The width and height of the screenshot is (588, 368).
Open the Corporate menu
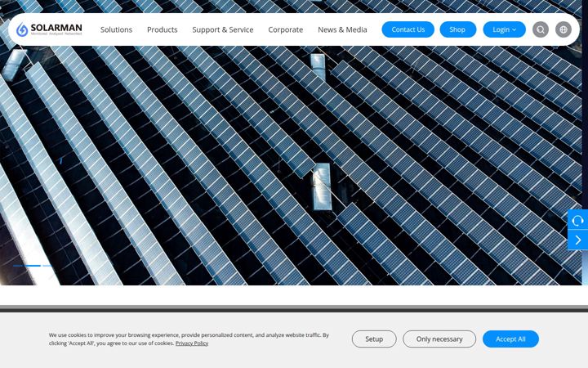coord(285,29)
